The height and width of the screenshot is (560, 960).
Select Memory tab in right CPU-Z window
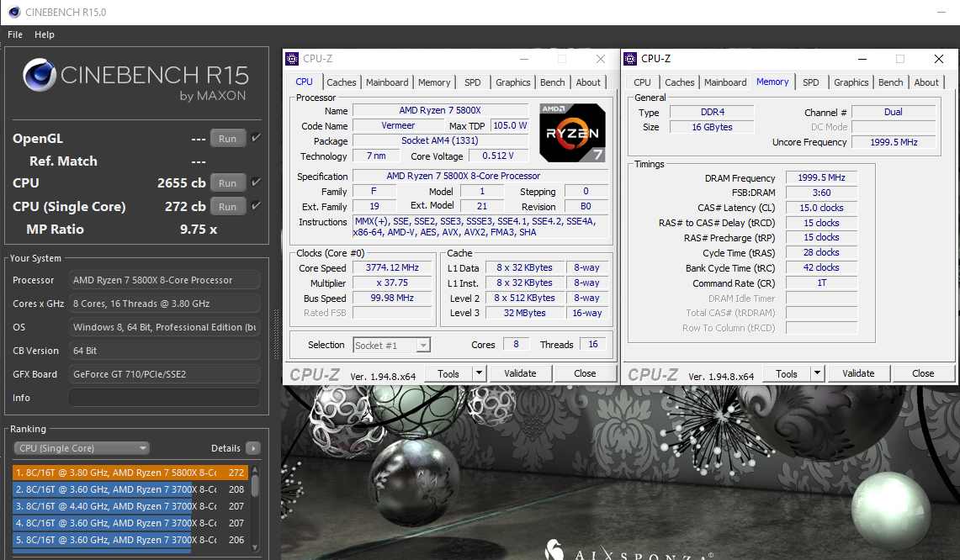(x=772, y=82)
